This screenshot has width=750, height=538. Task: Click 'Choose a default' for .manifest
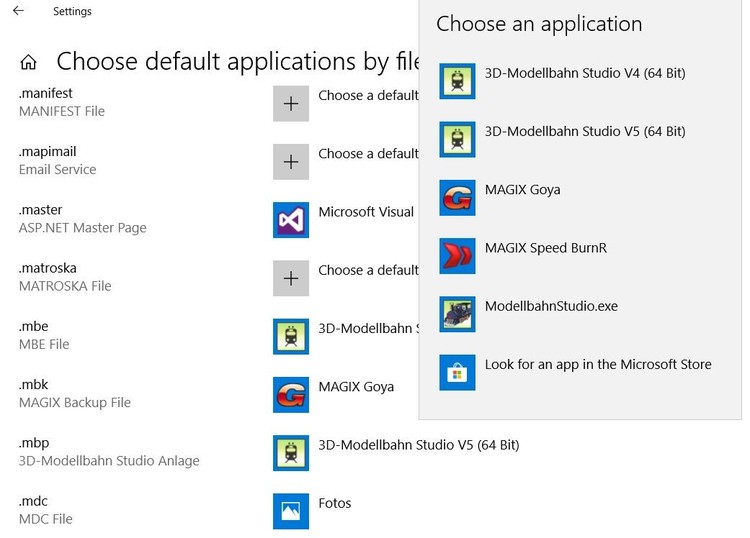(x=368, y=96)
